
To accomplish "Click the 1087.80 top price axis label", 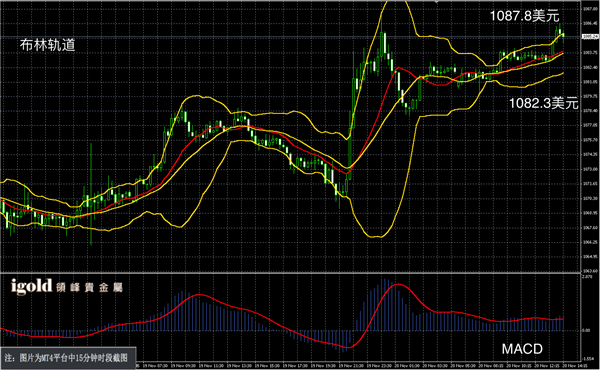I will click(590, 9).
